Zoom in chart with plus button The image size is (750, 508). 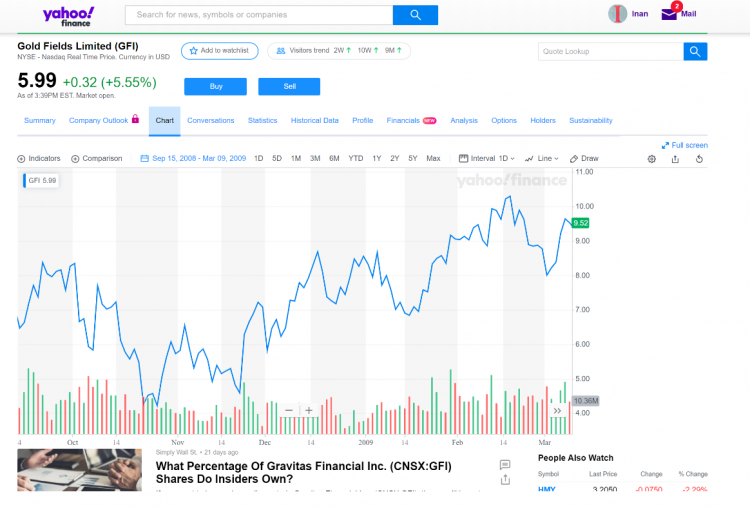309,410
